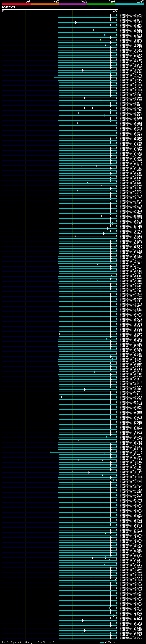This screenshot has height=644, width=146.
Task: Select the last hit UniRef100_C1BXJ3
Action: [x=131, y=638]
